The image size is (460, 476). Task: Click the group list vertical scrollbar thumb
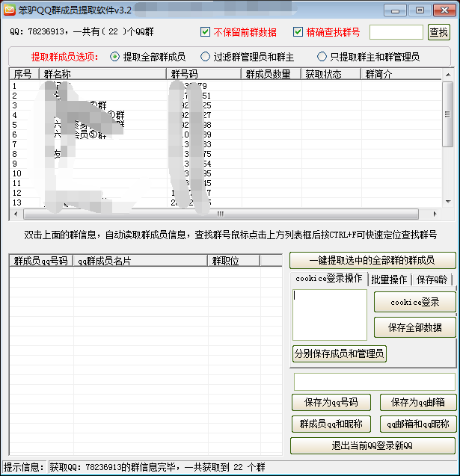tap(448, 114)
